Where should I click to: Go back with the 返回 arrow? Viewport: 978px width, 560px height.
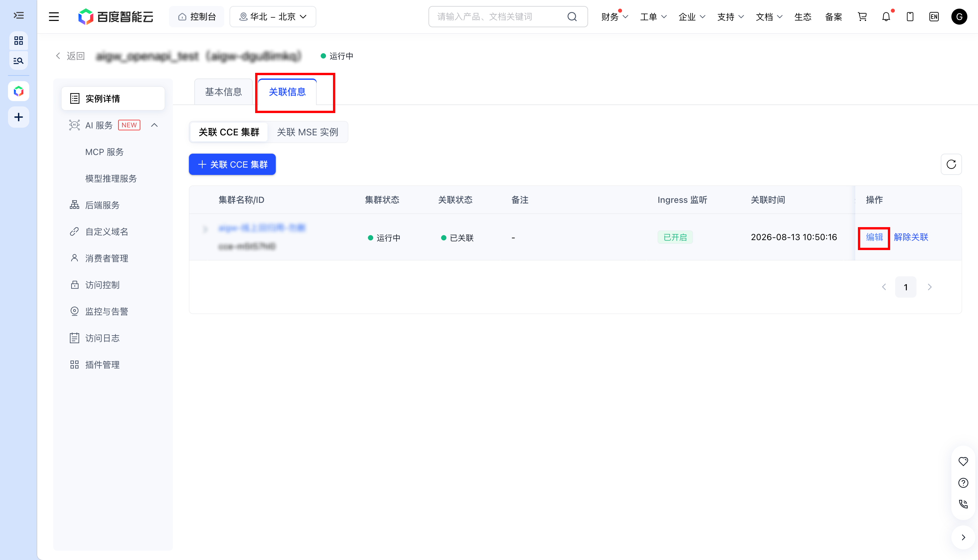[70, 56]
